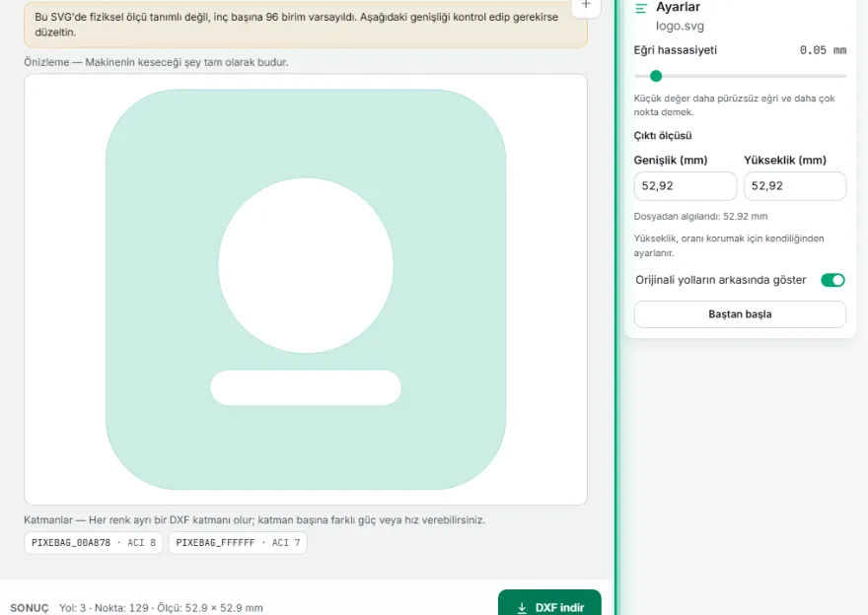The image size is (868, 615).
Task: Click into the Genişlik (mm) field
Action: (685, 186)
